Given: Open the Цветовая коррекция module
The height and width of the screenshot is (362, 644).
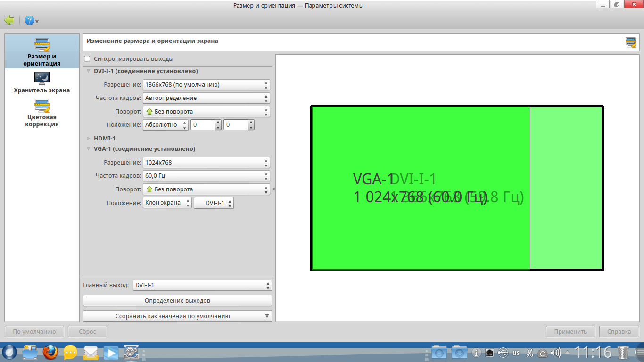Looking at the screenshot, I should tap(42, 113).
